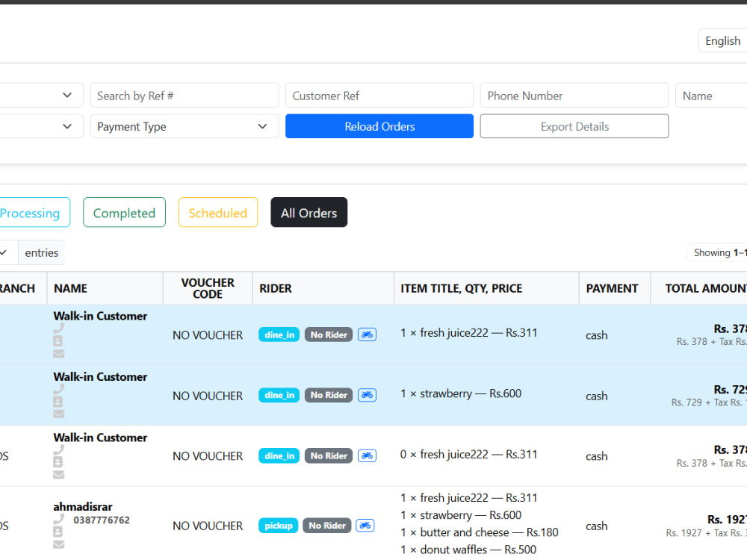Select the All Orders tab
Image resolution: width=747 pixels, height=560 pixels.
[x=309, y=212]
